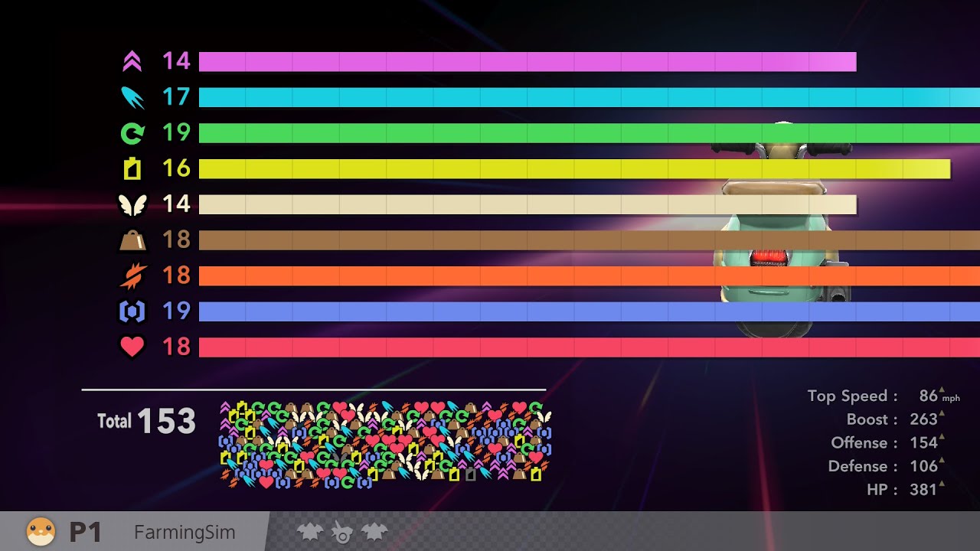
Task: Click the HP value "381"
Action: click(923, 490)
